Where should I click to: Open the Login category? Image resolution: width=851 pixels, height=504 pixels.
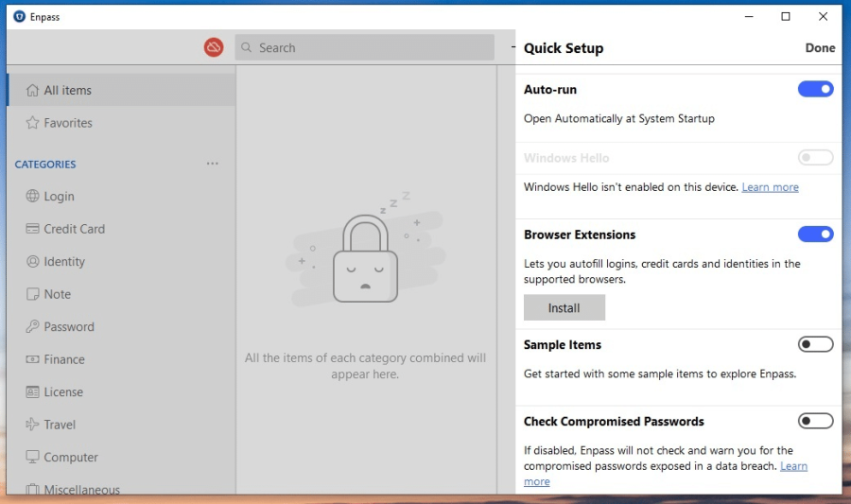[122, 196]
